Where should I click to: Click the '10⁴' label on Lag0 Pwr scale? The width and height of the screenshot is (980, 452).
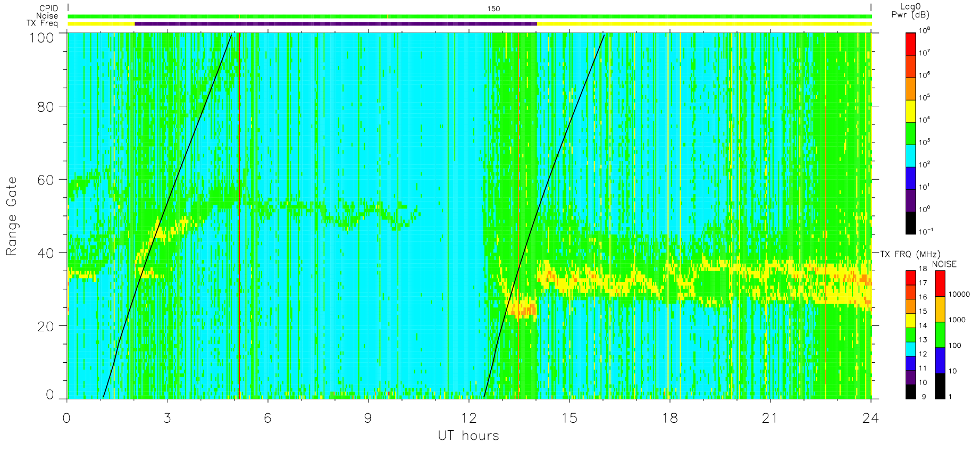click(924, 120)
